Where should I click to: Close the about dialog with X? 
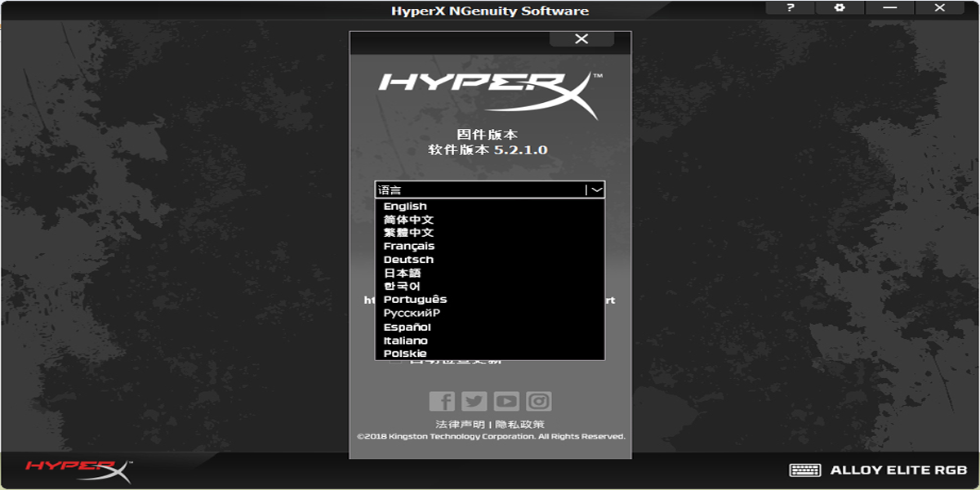tap(581, 39)
